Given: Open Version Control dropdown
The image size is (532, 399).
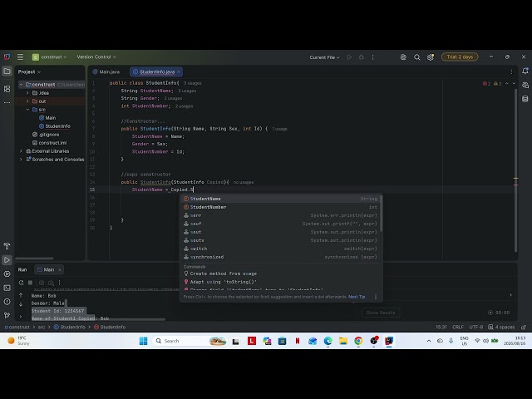Looking at the screenshot, I should point(96,57).
